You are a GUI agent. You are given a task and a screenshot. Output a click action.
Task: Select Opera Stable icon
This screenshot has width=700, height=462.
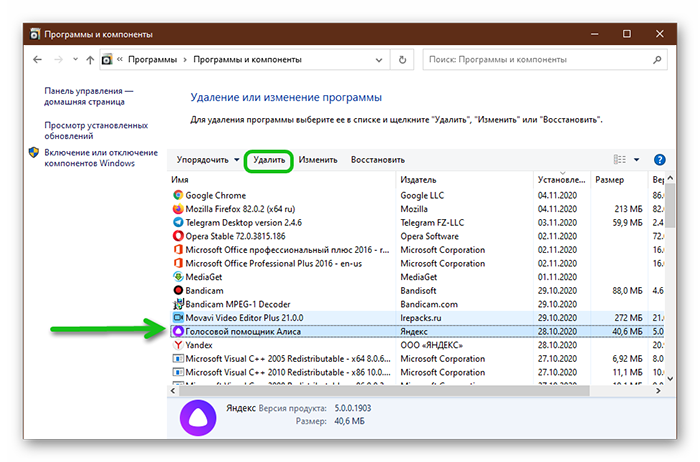click(x=178, y=236)
